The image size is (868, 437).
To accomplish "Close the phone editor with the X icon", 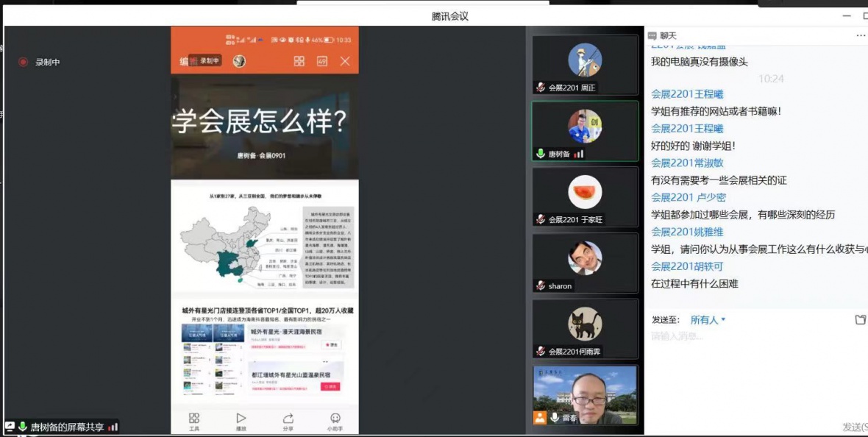I will coord(345,61).
